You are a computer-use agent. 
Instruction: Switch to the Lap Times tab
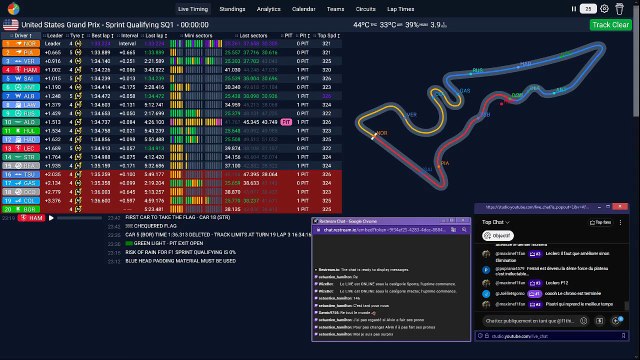coord(400,9)
